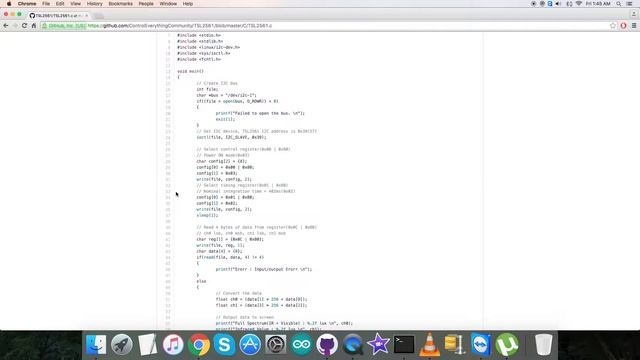Open the Help menu
640x360 pixels.
188,4
